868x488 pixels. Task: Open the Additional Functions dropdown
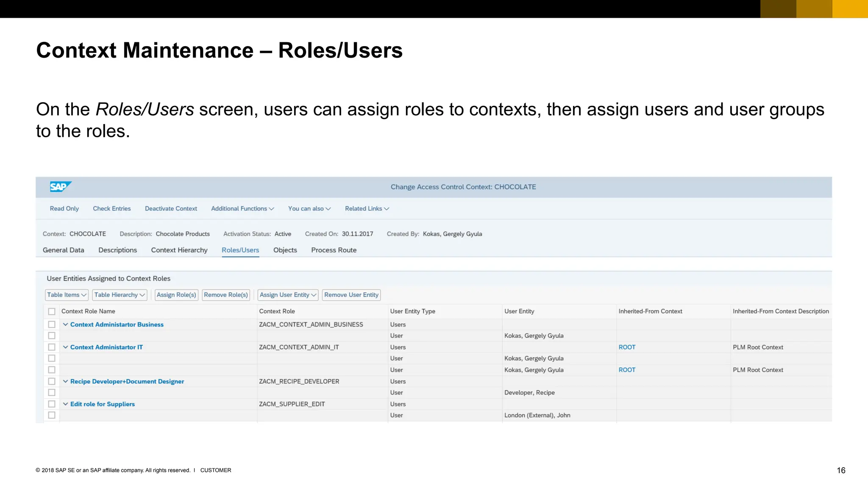(242, 208)
